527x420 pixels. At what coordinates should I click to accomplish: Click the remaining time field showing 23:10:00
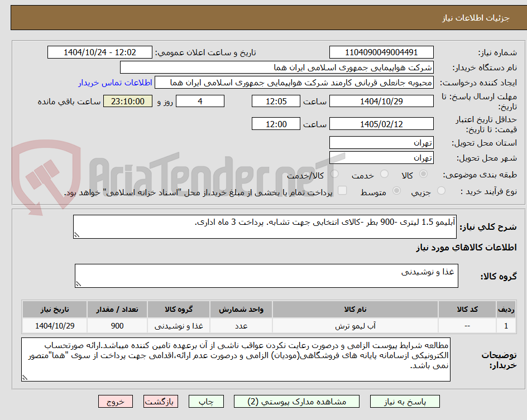(x=128, y=101)
